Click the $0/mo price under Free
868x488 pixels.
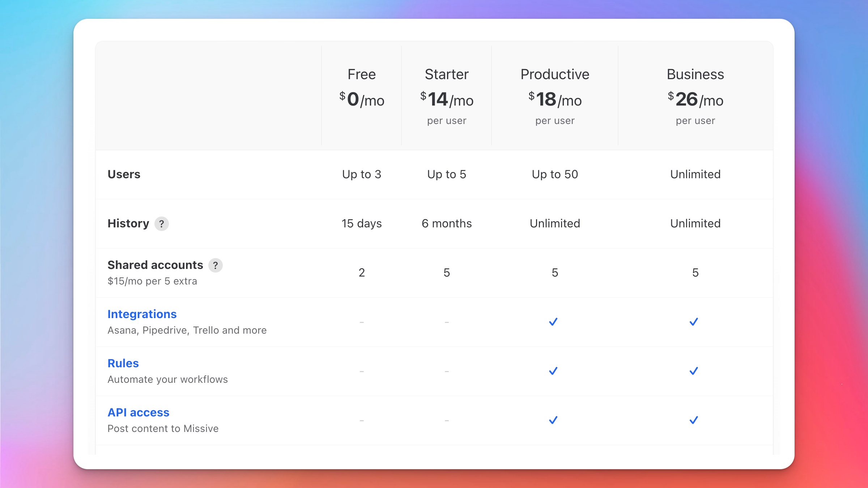[x=361, y=100]
